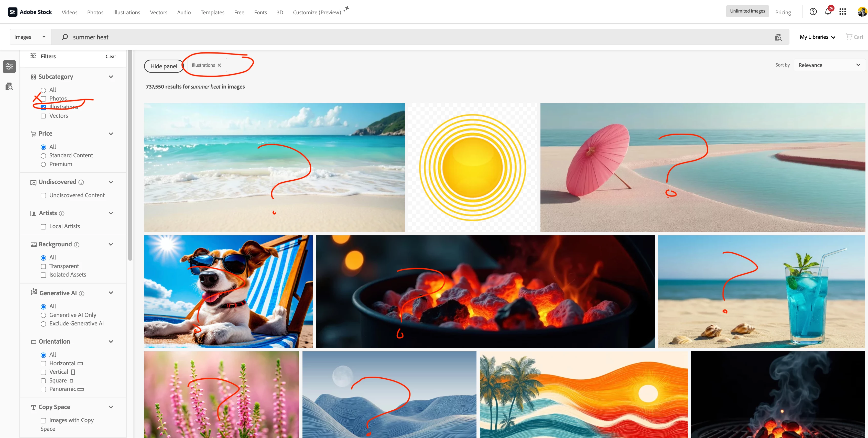Go to the Fonts menu item
The image size is (868, 438).
pos(260,13)
